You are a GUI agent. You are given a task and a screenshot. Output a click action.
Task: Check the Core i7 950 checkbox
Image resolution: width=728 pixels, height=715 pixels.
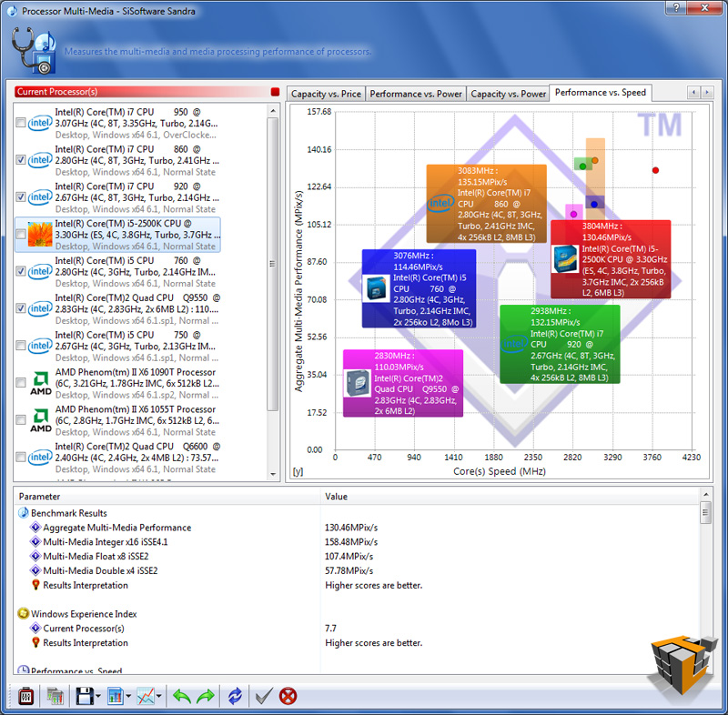pyautogui.click(x=20, y=123)
